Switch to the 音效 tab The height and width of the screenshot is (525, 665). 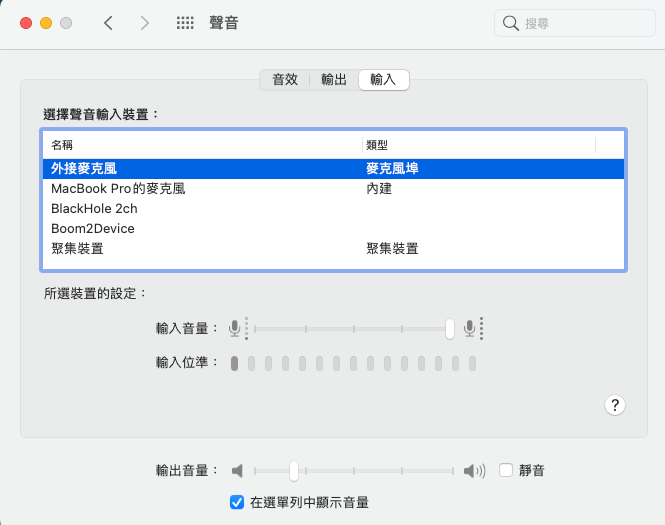click(285, 80)
